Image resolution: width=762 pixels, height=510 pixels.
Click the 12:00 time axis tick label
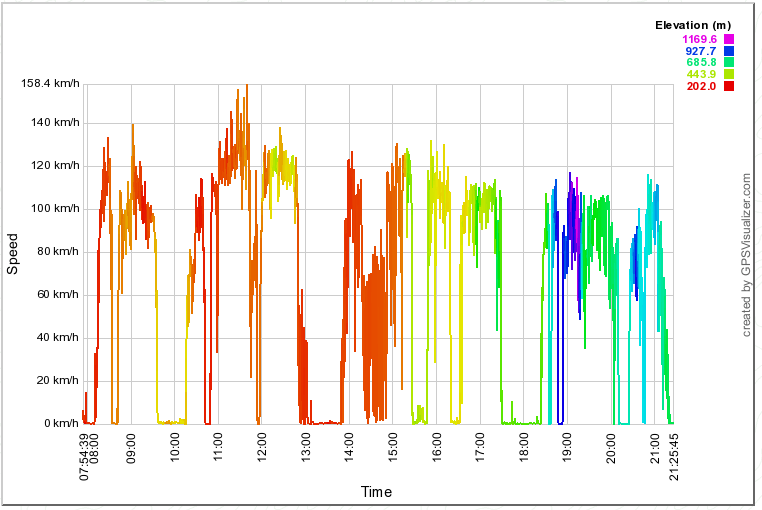tap(262, 446)
